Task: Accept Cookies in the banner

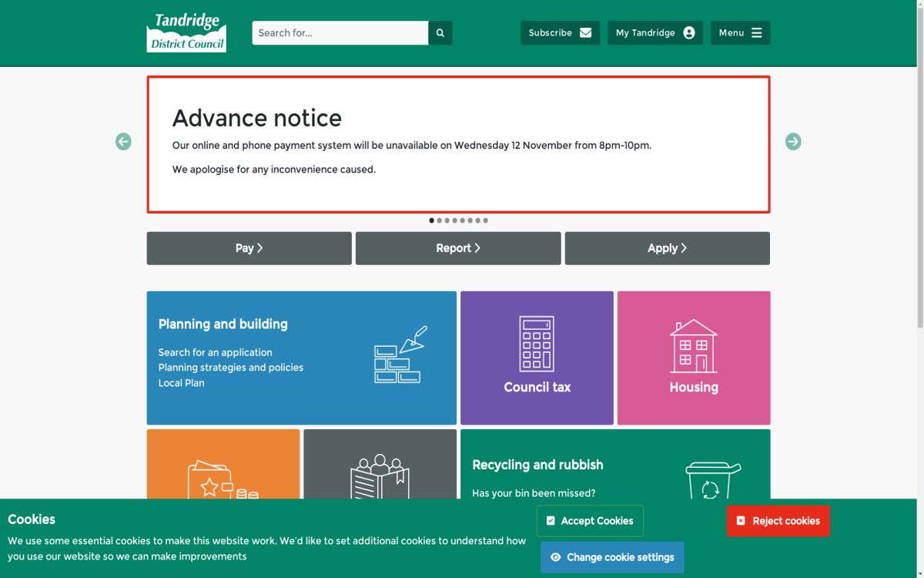Action: pyautogui.click(x=590, y=521)
